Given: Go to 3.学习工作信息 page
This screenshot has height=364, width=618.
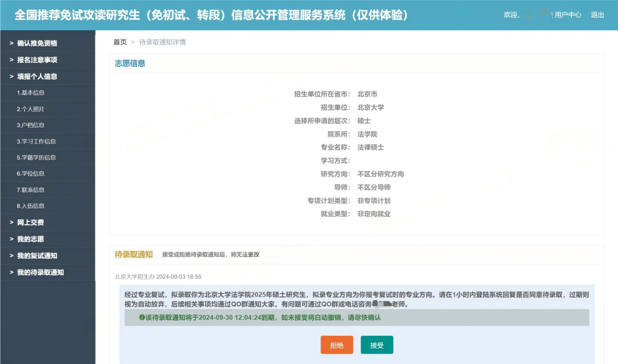Looking at the screenshot, I should click(37, 141).
